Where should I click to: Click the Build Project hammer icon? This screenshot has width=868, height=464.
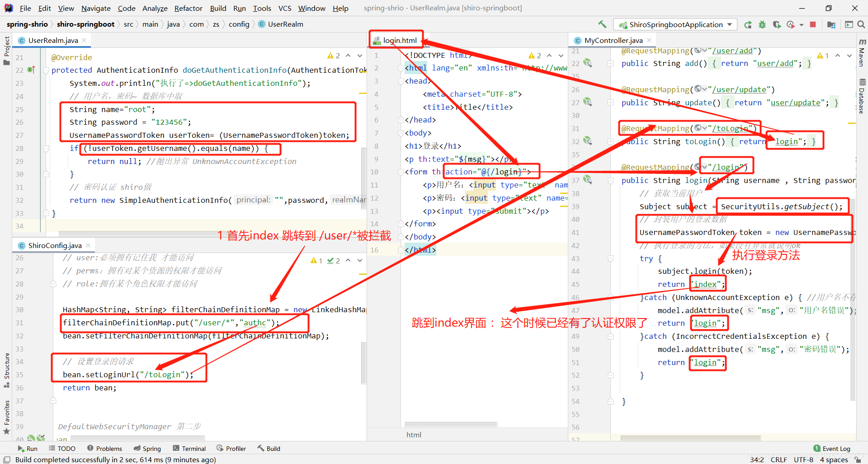602,24
